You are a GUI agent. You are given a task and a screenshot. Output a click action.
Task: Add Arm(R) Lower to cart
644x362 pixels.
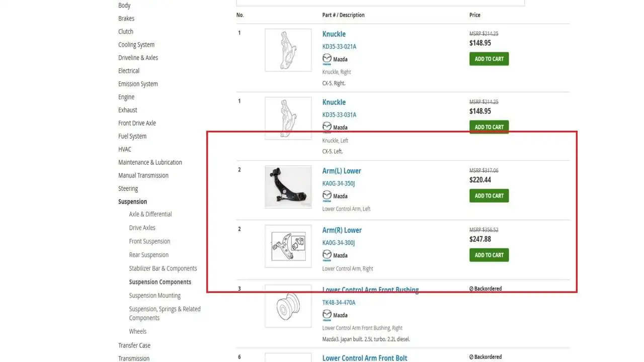[489, 255]
